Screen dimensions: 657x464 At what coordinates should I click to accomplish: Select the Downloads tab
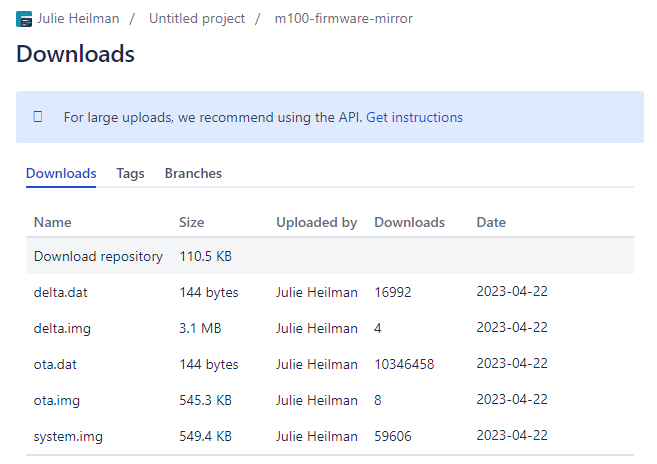61,173
